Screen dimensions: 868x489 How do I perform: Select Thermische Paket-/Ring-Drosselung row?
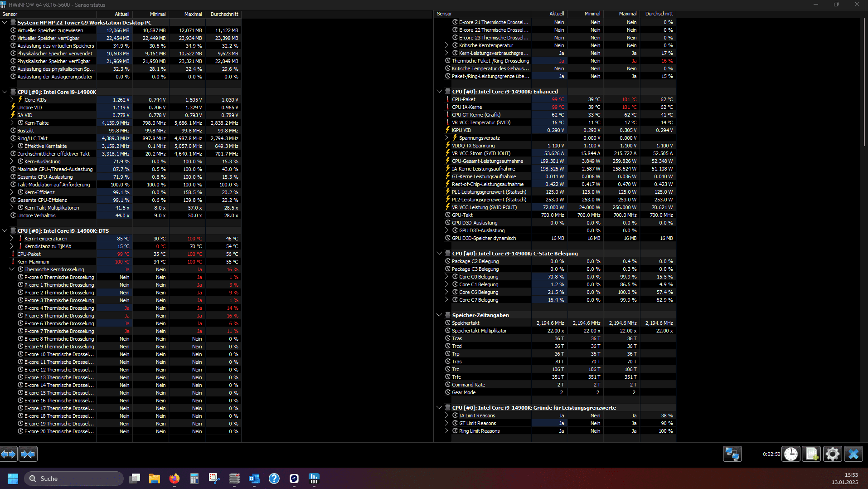coord(555,61)
